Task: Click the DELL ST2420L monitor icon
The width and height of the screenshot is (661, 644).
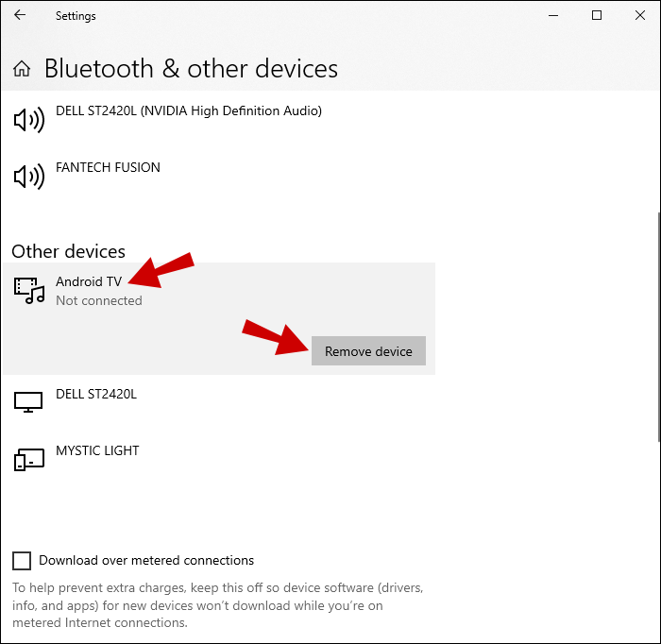Action: pyautogui.click(x=28, y=401)
